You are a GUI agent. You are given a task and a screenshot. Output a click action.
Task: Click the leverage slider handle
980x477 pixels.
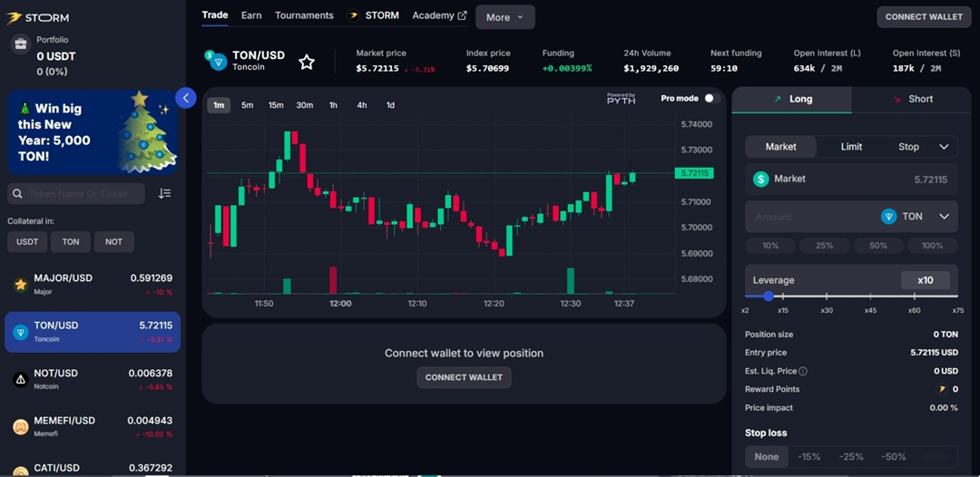[x=769, y=297]
